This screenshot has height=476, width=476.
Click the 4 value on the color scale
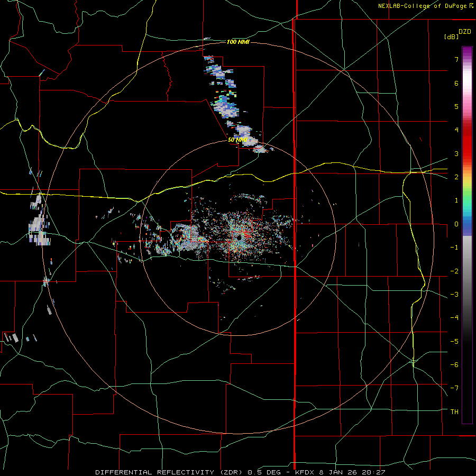(456, 130)
